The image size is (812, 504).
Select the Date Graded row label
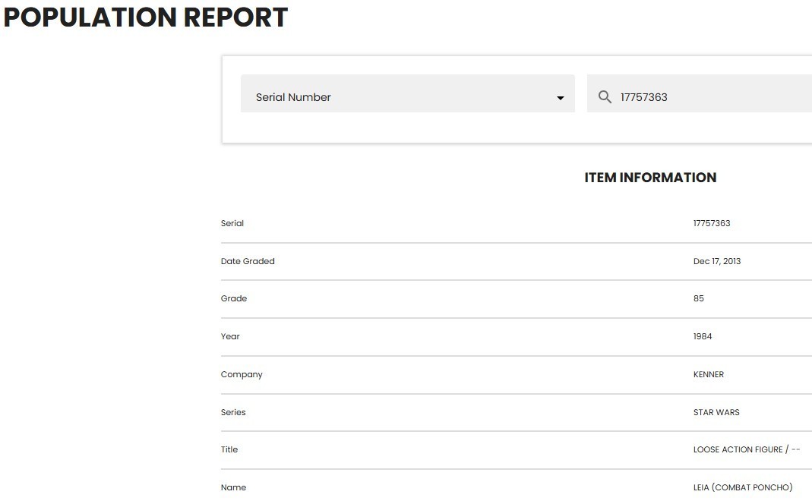pyautogui.click(x=248, y=261)
